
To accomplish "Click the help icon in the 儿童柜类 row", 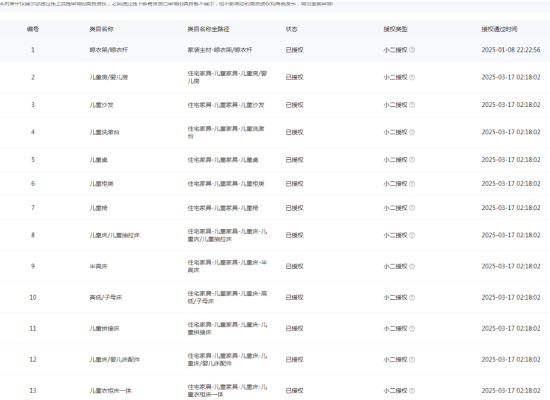I will 412,184.
